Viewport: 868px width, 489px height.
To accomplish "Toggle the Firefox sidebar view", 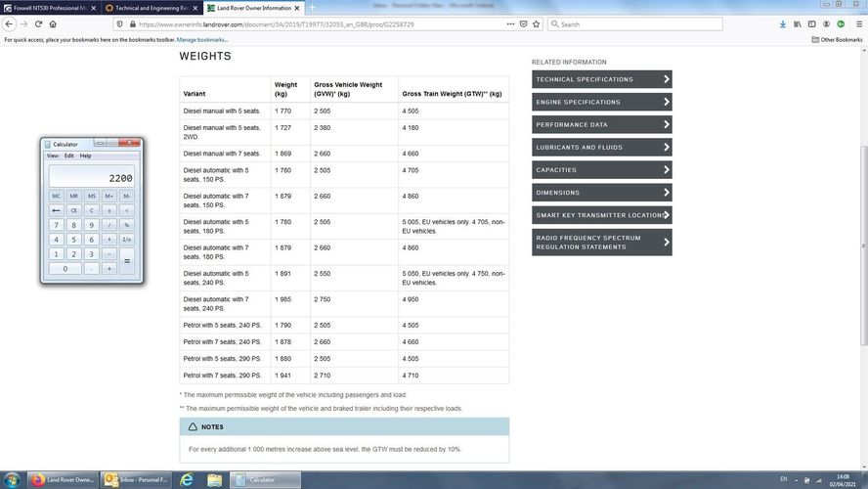I will pos(811,24).
